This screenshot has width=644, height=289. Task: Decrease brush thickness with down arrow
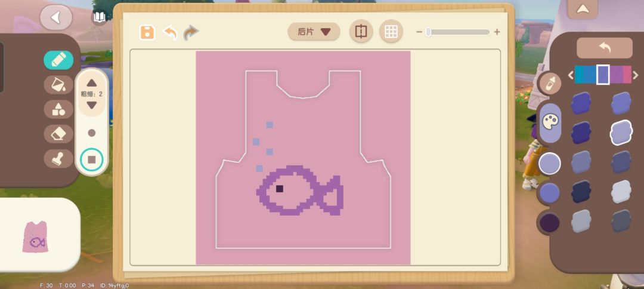point(92,105)
